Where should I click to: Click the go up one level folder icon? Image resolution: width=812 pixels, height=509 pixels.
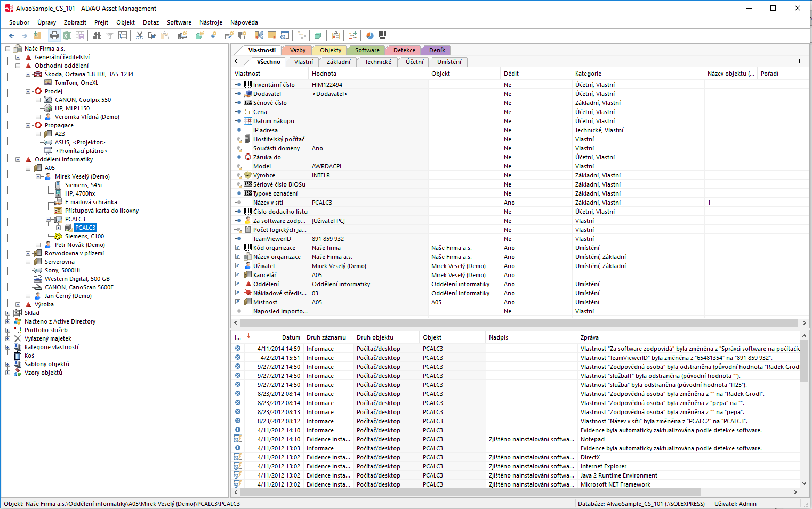tap(37, 36)
